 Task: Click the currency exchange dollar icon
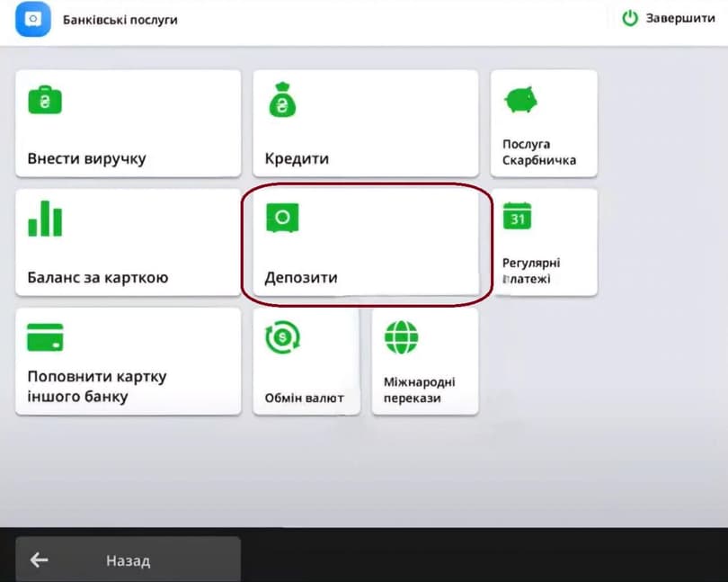point(283,337)
